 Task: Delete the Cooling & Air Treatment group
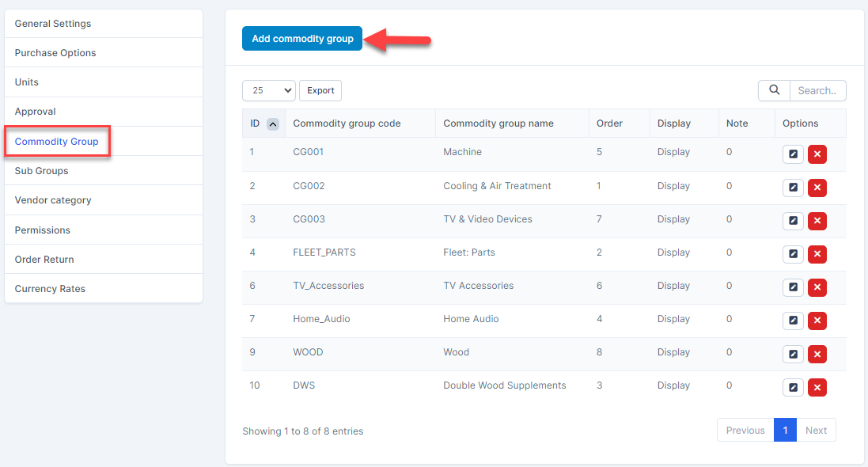click(817, 188)
